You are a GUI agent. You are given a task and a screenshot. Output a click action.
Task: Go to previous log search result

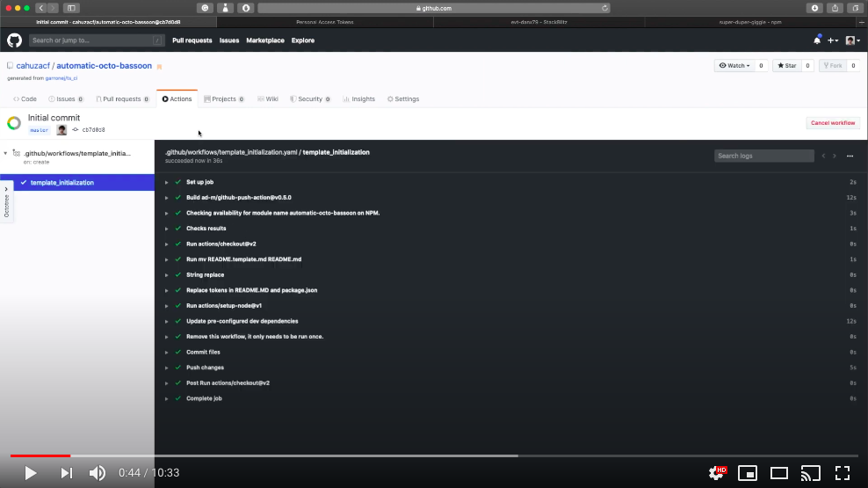point(823,157)
